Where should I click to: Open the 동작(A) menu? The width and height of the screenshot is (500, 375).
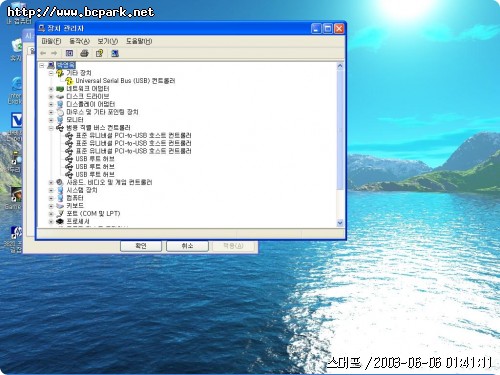(x=79, y=41)
